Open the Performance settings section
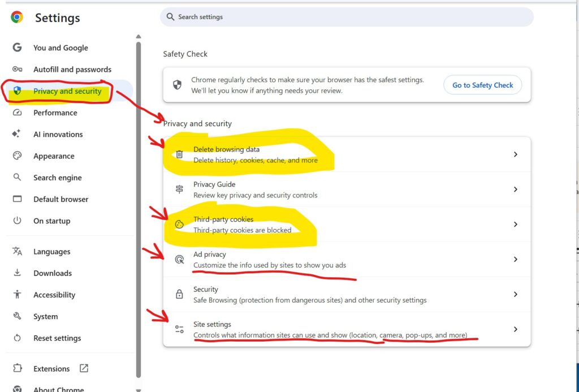The width and height of the screenshot is (579, 392). [x=55, y=113]
